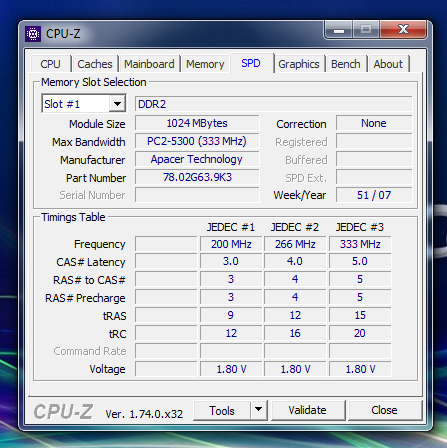Open the Graphics tab
This screenshot has height=448, width=447.
[299, 64]
